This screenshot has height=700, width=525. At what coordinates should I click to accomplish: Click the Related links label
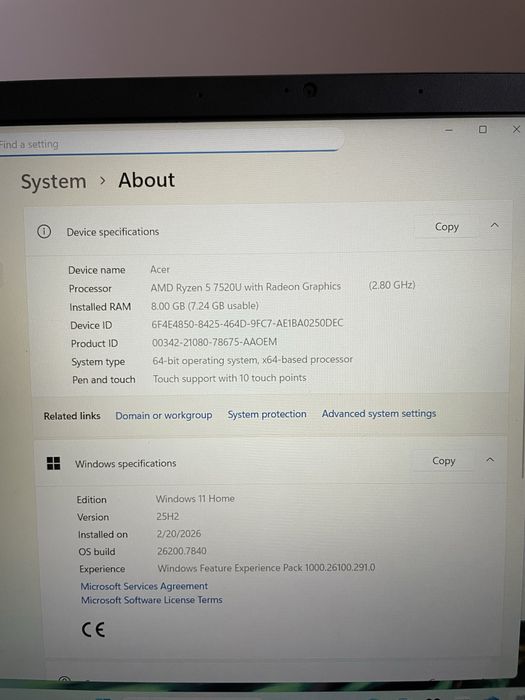72,416
